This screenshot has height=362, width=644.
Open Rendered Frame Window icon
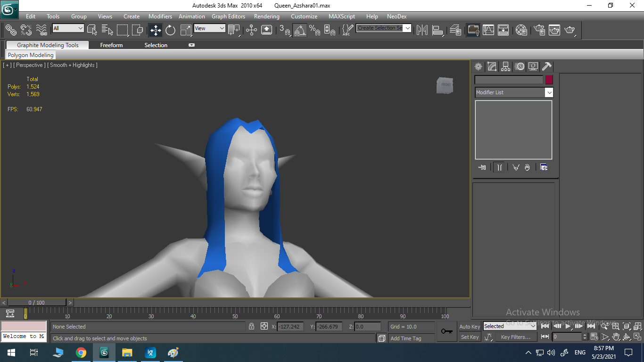554,30
